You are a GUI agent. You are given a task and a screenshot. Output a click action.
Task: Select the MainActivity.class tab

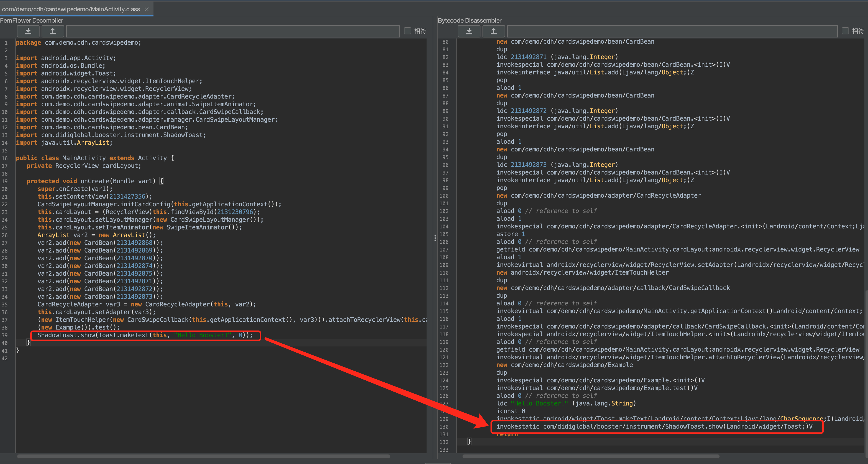tap(71, 9)
